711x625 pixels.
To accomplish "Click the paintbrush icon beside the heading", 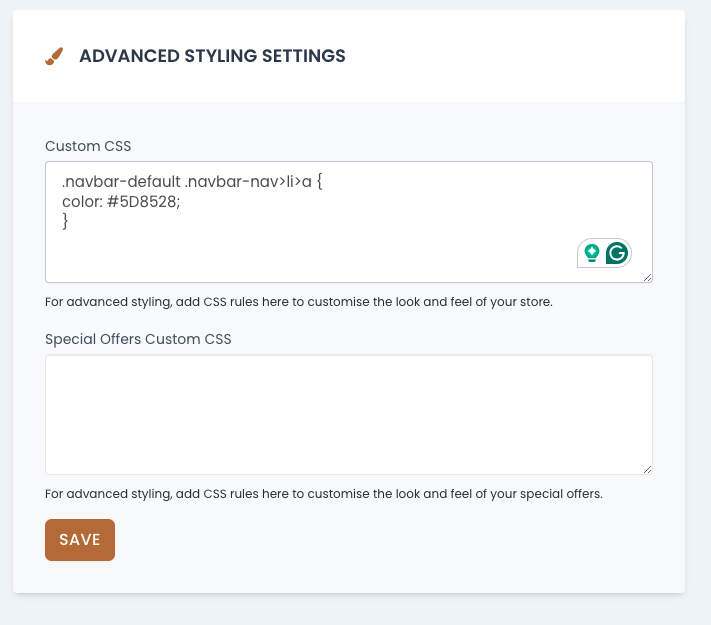I will coord(54,57).
